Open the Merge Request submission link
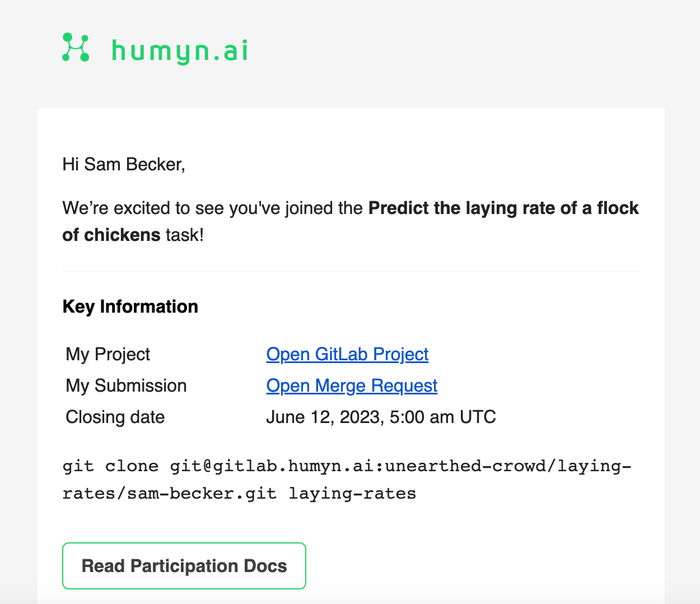This screenshot has width=700, height=604. [352, 385]
